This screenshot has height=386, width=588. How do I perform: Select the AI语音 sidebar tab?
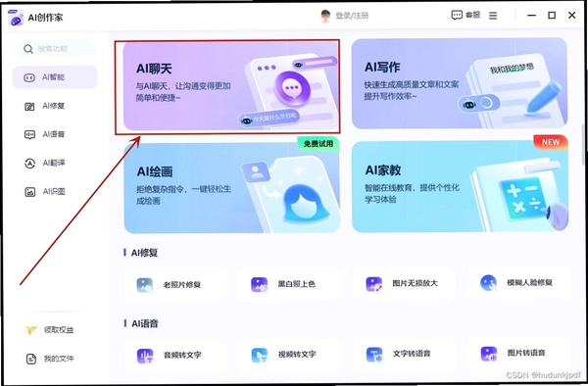[x=55, y=134]
